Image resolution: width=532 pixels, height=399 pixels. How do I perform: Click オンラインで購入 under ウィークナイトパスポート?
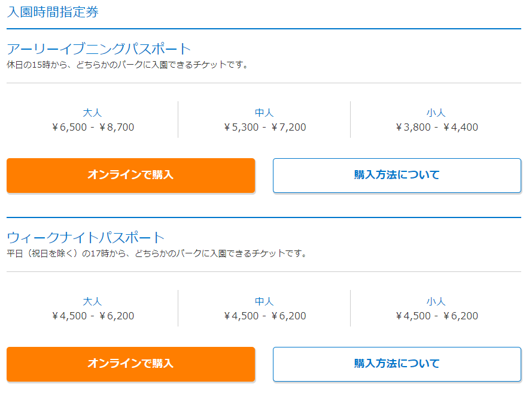tap(130, 364)
